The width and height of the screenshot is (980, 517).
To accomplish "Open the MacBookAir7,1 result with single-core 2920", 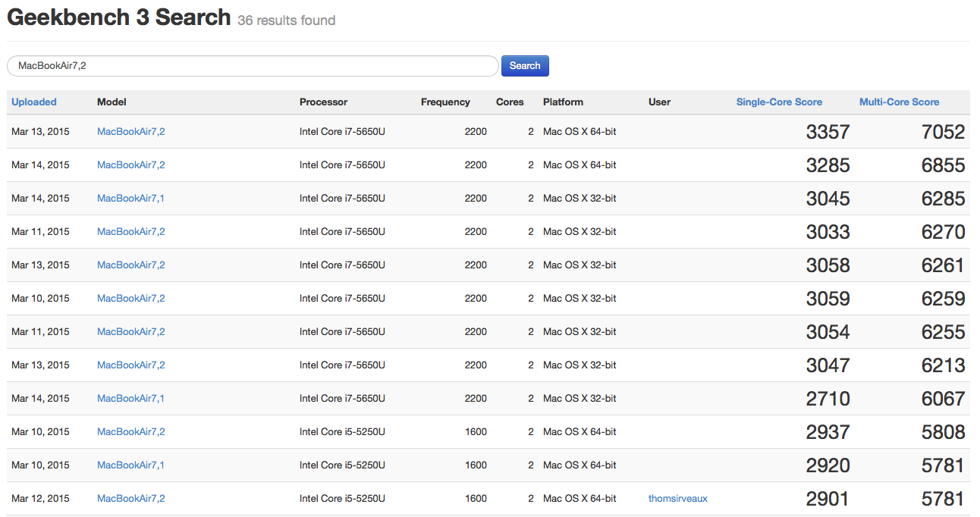I will coord(130,465).
